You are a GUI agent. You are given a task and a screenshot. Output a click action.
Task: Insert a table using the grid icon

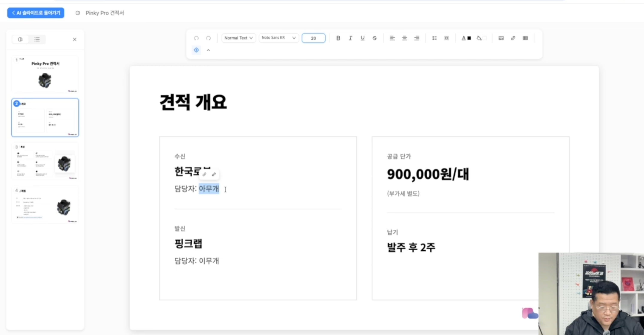point(525,38)
